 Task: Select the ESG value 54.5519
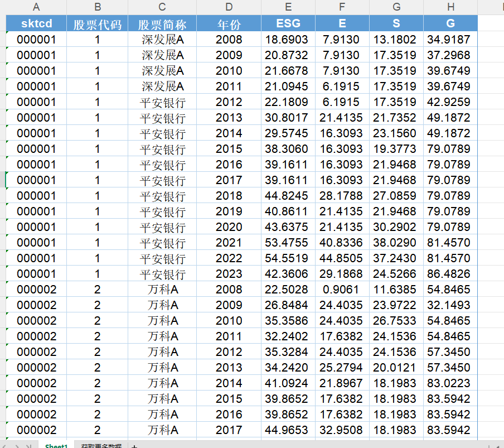click(x=288, y=258)
